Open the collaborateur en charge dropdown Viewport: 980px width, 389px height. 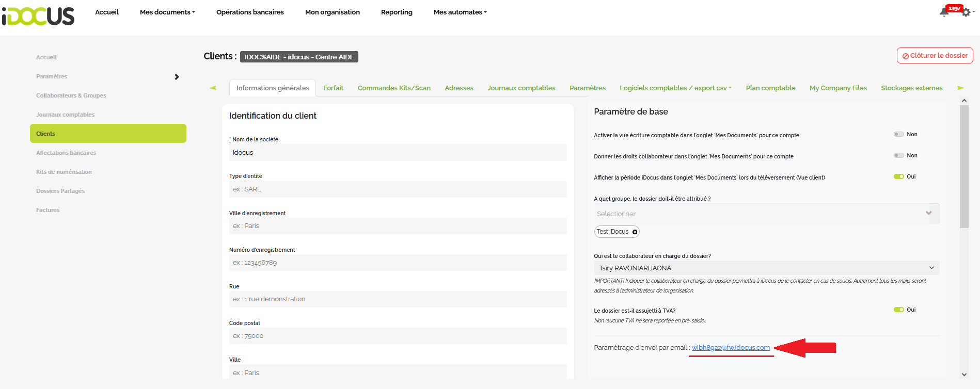point(766,268)
